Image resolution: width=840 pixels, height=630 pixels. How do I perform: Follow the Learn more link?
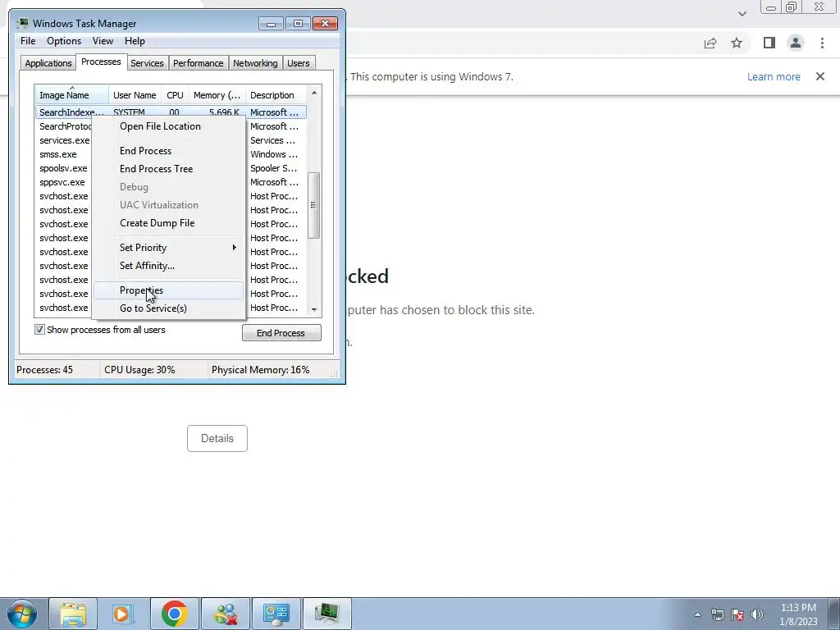click(x=774, y=76)
